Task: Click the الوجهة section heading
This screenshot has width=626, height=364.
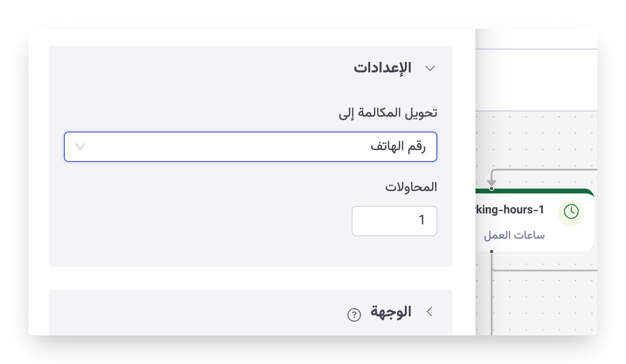Action: [x=391, y=313]
